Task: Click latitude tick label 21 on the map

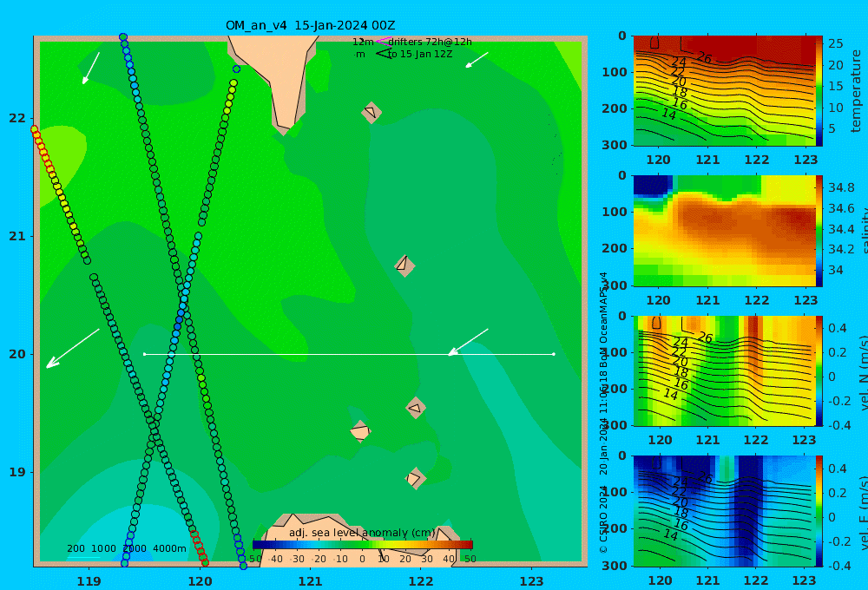Action: tap(17, 236)
